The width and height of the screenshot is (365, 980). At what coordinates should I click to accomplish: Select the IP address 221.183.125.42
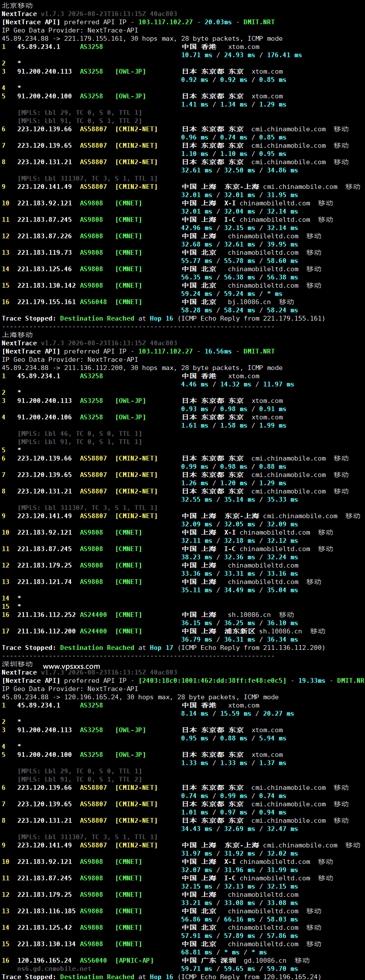point(45,928)
